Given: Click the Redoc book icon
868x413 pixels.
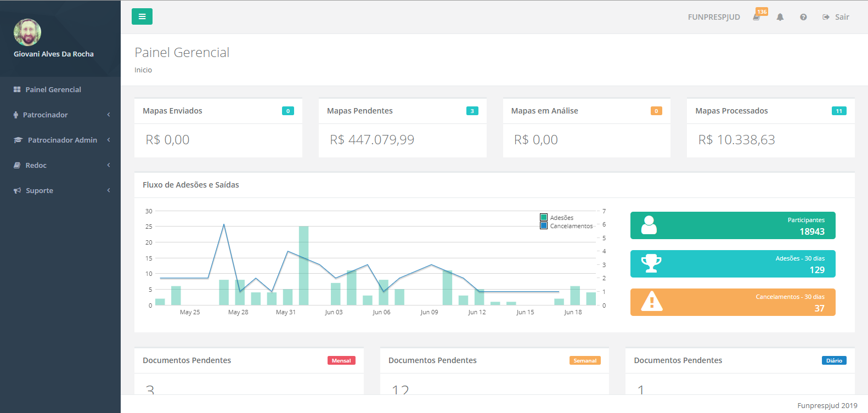Looking at the screenshot, I should [x=17, y=165].
